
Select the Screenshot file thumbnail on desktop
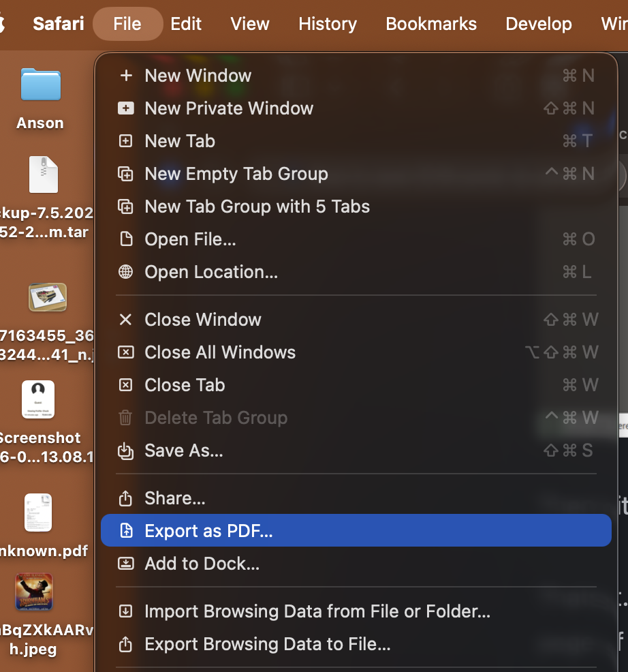click(x=38, y=399)
